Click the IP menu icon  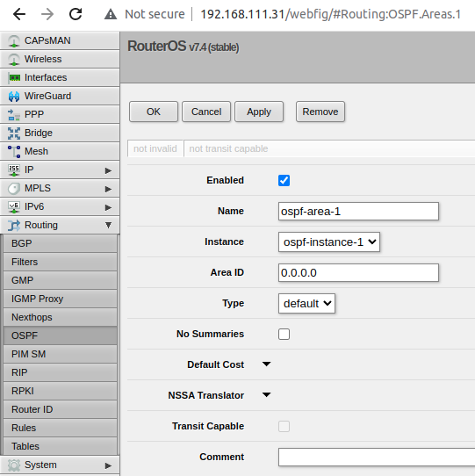[14, 170]
